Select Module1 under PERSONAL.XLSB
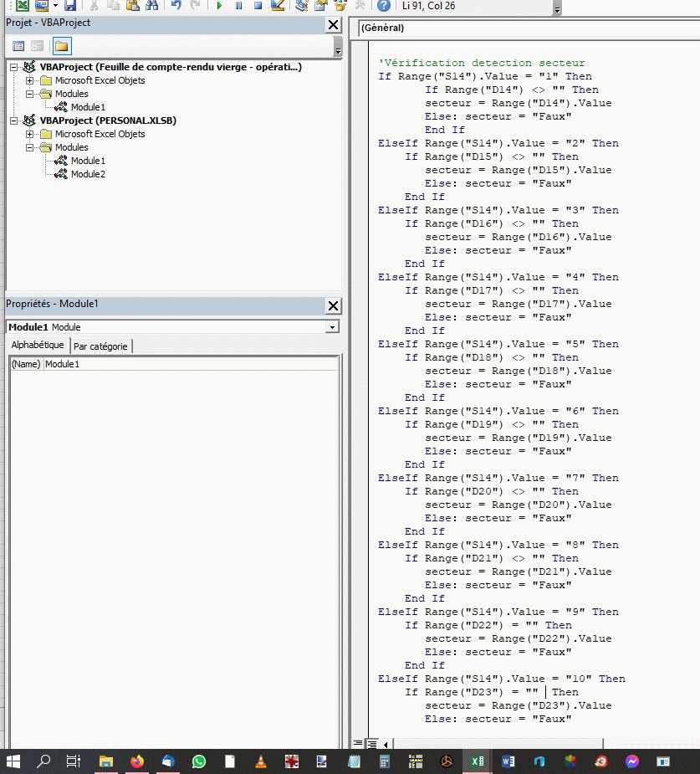700x774 pixels. click(x=88, y=161)
